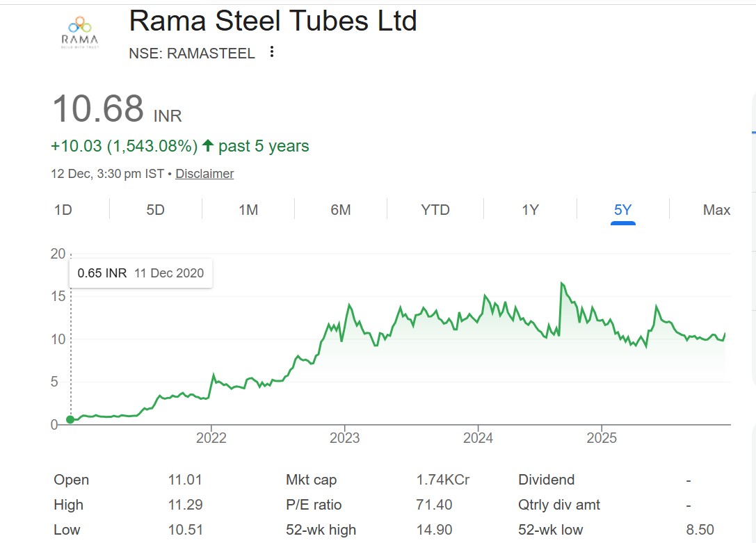Click the green upward arrow next to percentage gain

pos(207,145)
